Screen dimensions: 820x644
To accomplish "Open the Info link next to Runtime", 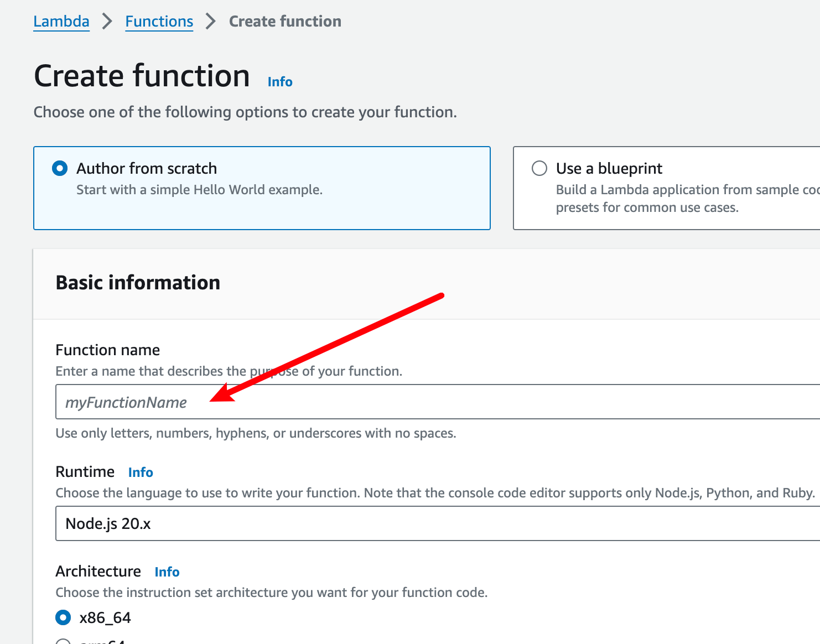I will coord(141,472).
